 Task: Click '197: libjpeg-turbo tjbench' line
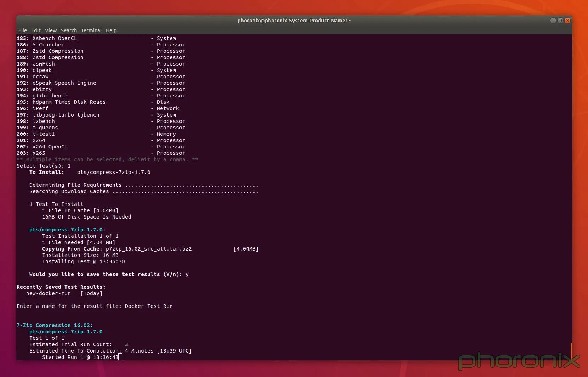click(96, 115)
